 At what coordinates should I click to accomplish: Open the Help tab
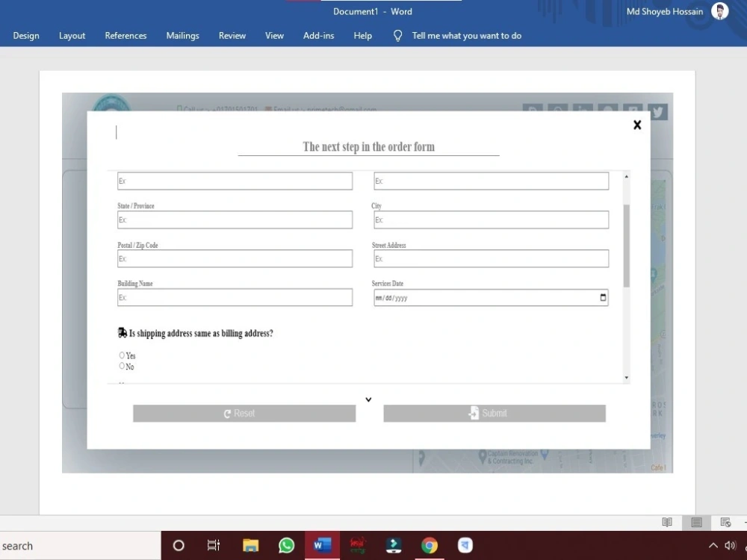point(362,36)
